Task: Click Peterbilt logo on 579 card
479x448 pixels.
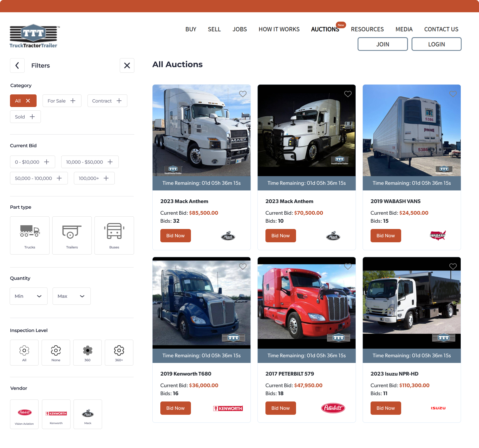Action: (333, 408)
